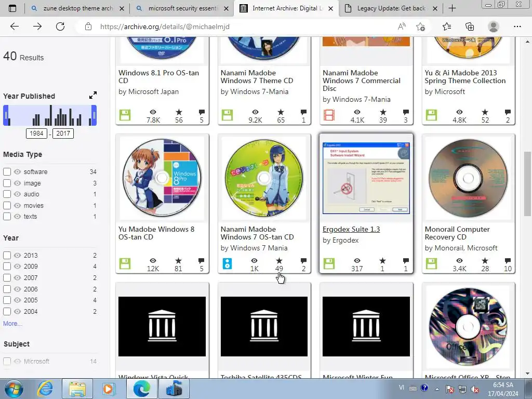Close the Legacy Update tab
Image resolution: width=532 pixels, height=399 pixels.
435,8
